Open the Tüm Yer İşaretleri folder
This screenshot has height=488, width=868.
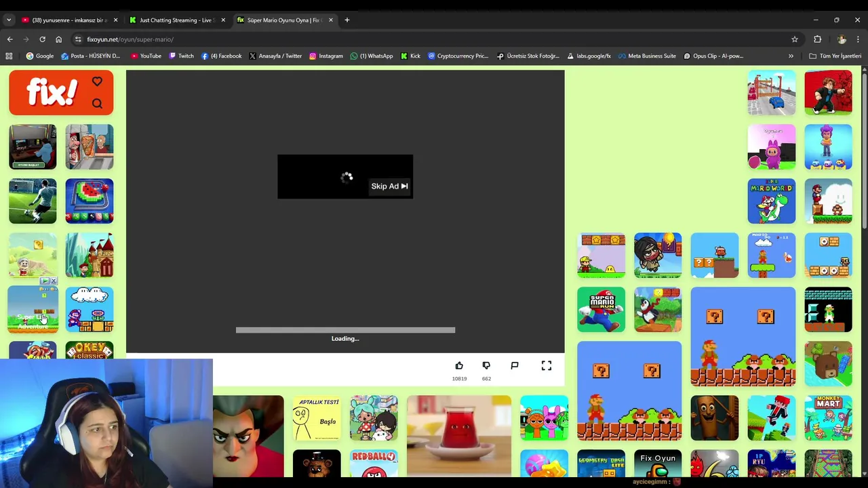(x=835, y=56)
